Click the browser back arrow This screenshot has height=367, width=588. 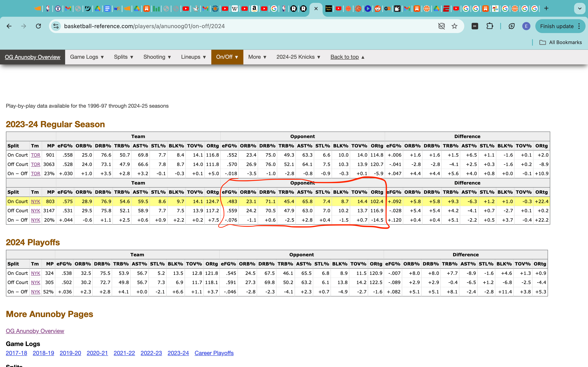tap(9, 26)
